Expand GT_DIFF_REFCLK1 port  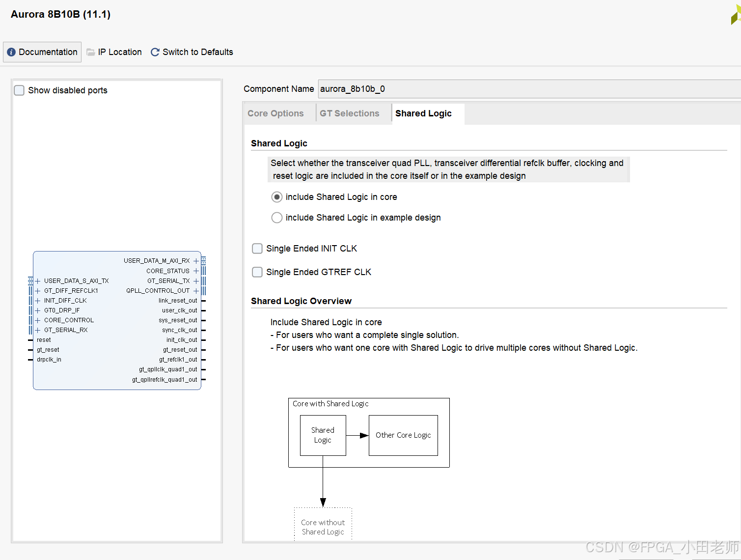click(x=37, y=291)
